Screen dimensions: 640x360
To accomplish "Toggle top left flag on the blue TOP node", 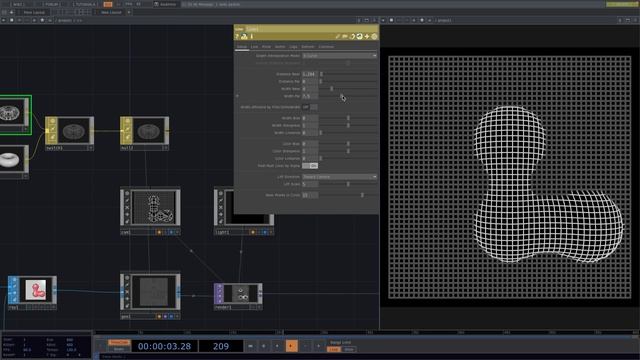I will pos(14,280).
